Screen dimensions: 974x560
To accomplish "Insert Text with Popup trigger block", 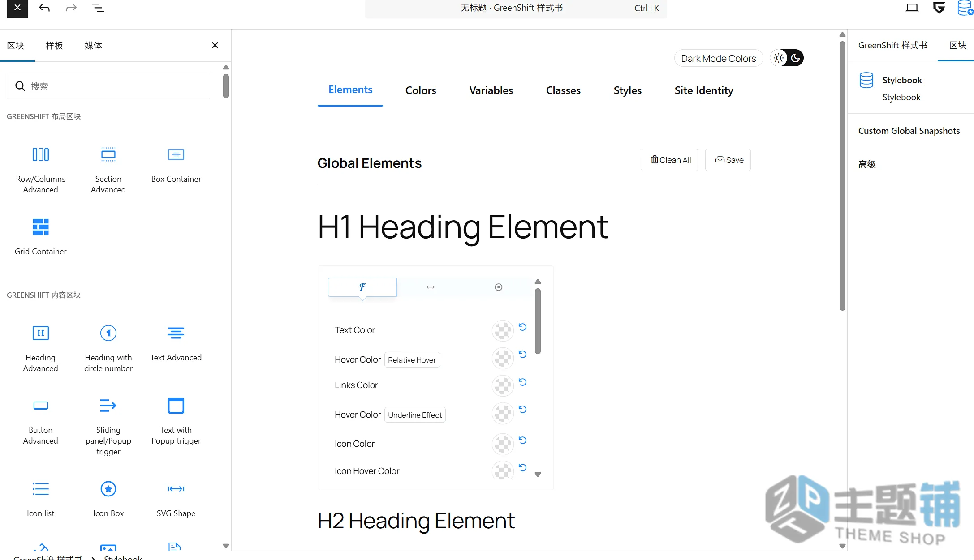I will [176, 421].
